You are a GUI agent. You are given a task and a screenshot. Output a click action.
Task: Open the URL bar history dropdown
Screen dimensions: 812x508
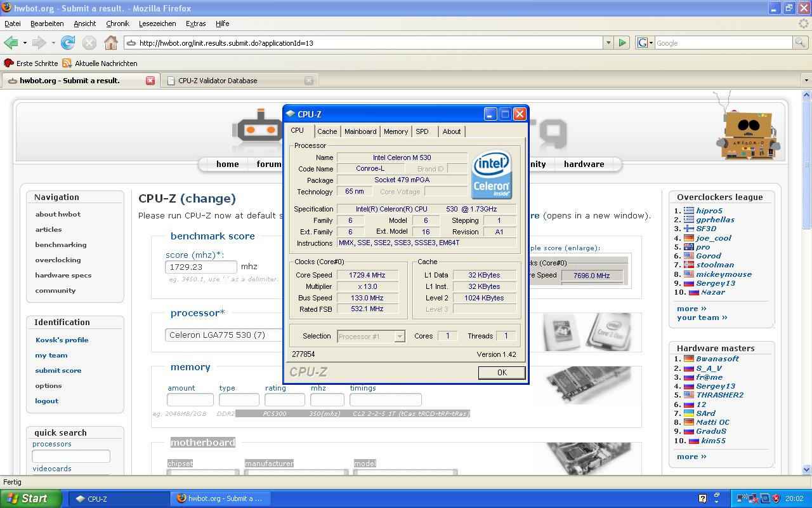[608, 43]
